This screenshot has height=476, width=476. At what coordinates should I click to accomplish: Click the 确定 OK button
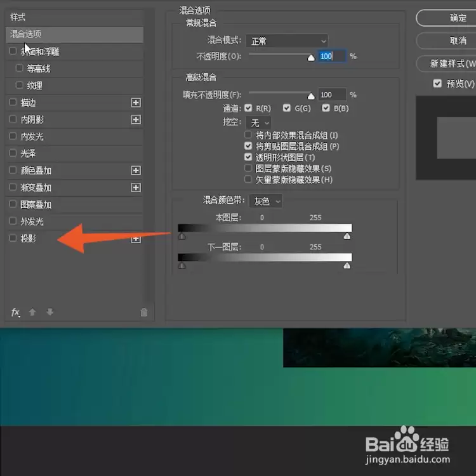446,18
